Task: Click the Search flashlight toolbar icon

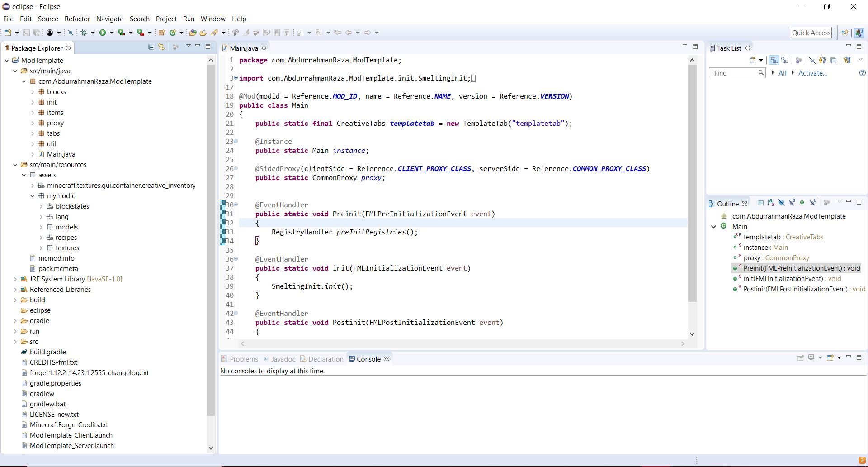Action: 214,33
